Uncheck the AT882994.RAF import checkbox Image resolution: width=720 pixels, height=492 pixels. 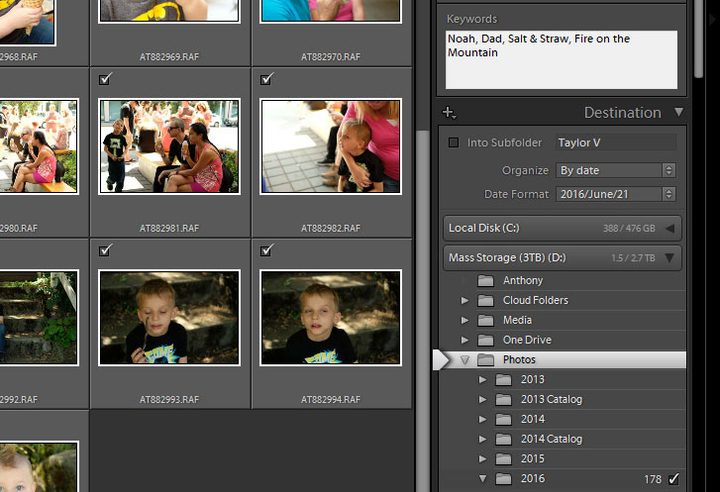pyautogui.click(x=266, y=250)
